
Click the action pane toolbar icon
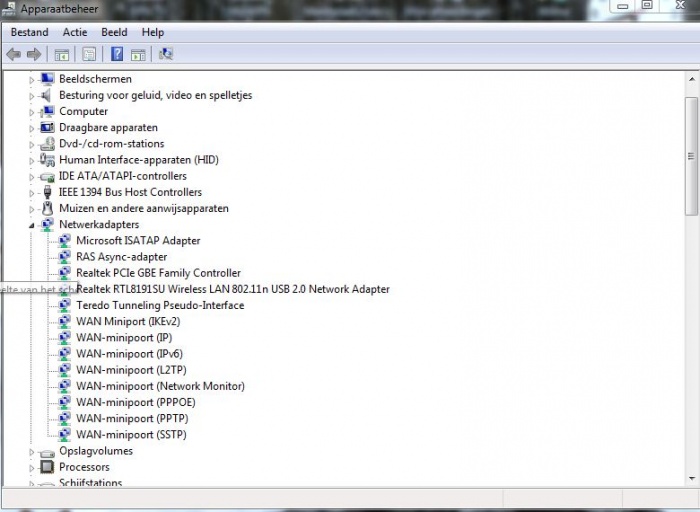click(138, 55)
